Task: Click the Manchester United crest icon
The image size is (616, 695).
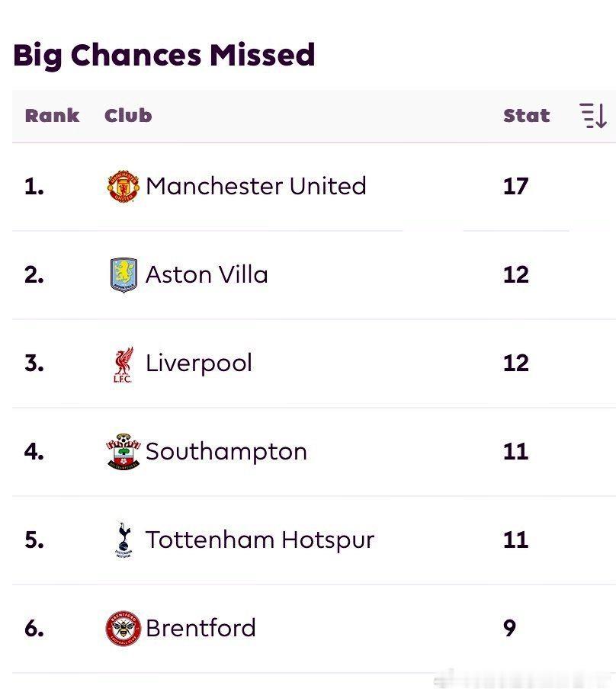Action: tap(123, 186)
